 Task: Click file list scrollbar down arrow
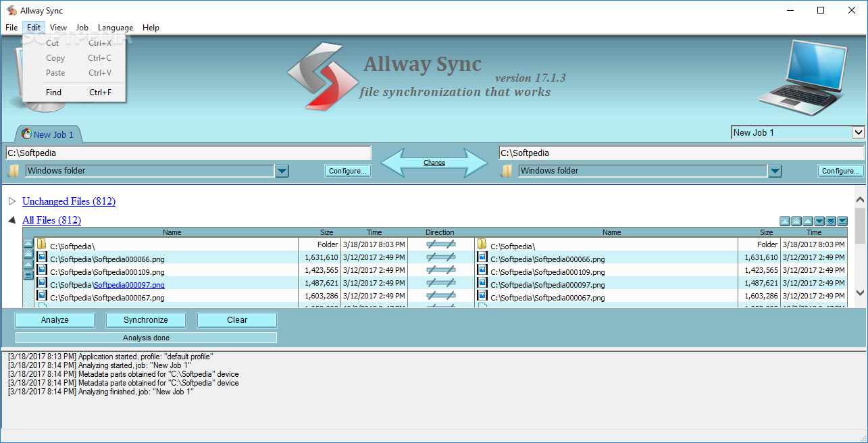coord(860,292)
